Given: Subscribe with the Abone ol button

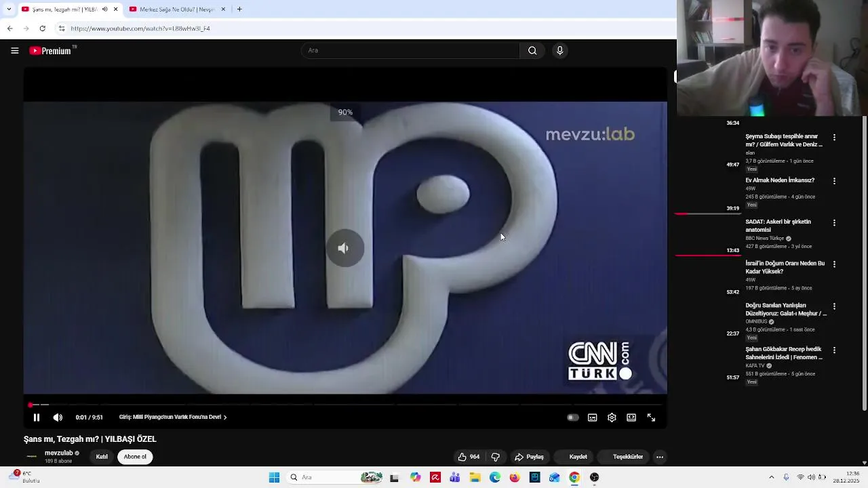Looking at the screenshot, I should point(135,457).
